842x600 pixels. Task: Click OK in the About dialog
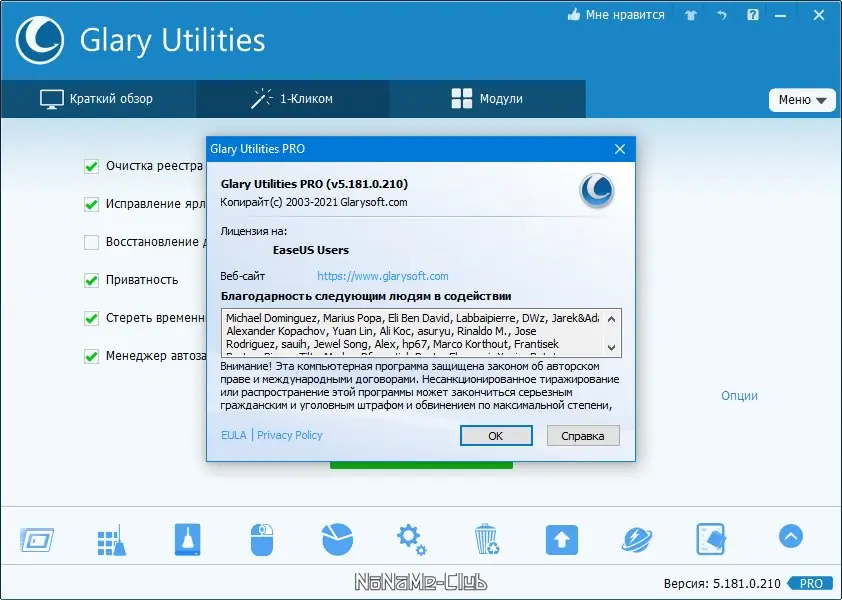(x=496, y=436)
